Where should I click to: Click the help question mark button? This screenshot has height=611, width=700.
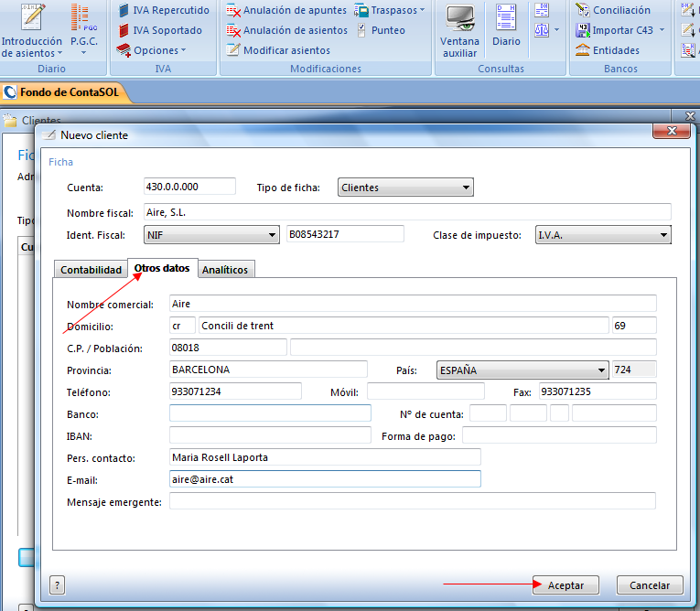coord(57,585)
